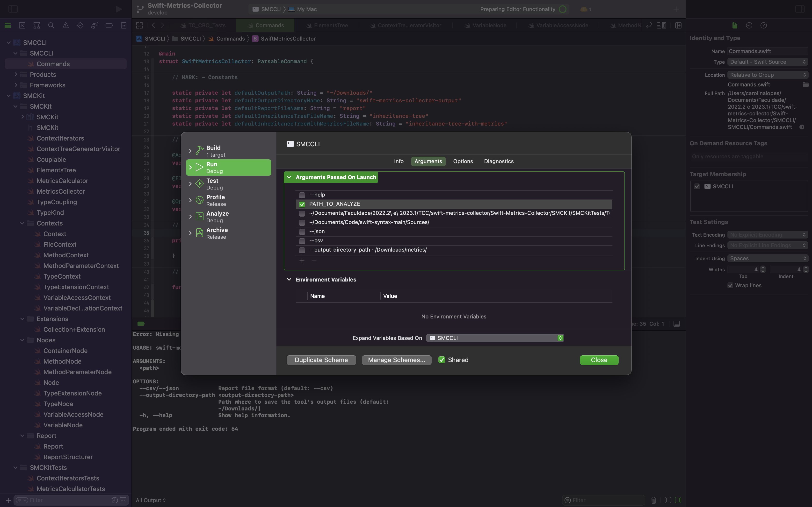812x507 pixels.
Task: Click the plus button to add argument
Action: (302, 261)
